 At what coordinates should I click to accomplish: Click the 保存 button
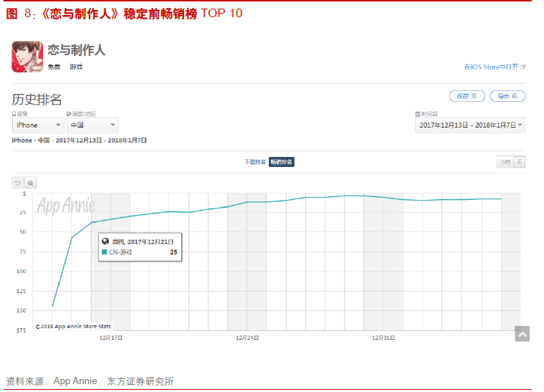(x=467, y=96)
